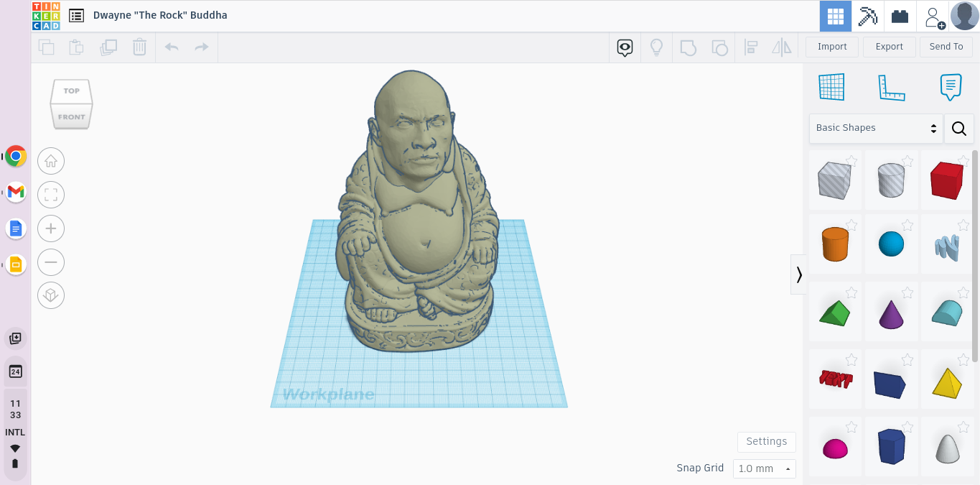Select the purple Cone shape
Viewport: 980px width, 485px height.
pyautogui.click(x=891, y=314)
